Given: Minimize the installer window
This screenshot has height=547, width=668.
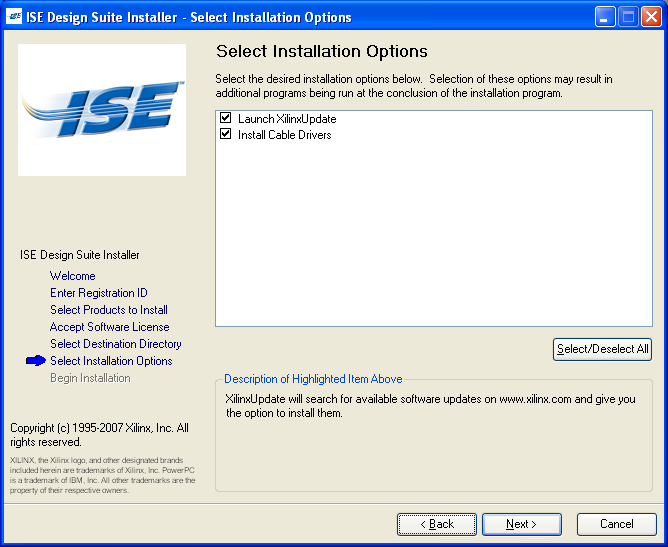Looking at the screenshot, I should coord(606,17).
